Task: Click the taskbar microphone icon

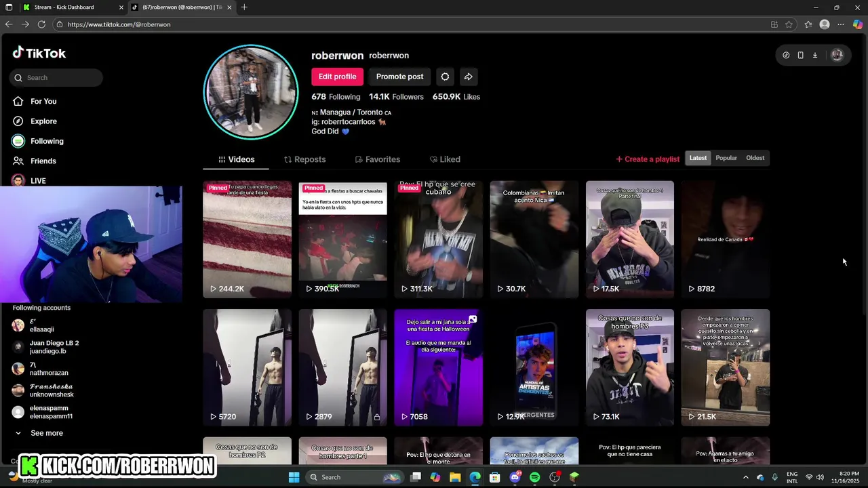Action: pos(774,477)
